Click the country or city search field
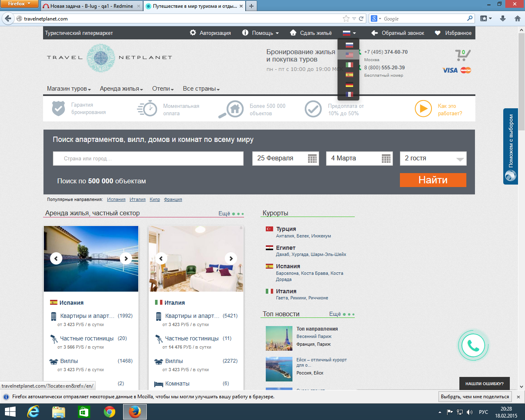The image size is (525, 420). 148,159
